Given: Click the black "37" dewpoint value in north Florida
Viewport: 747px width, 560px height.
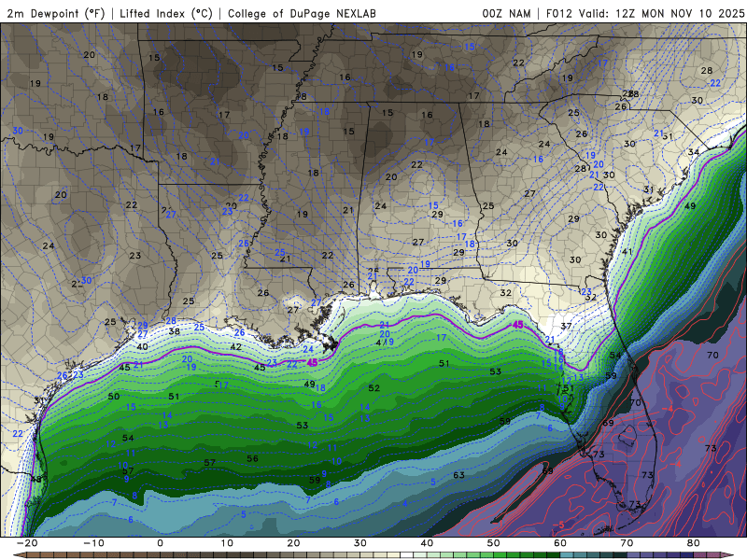Looking at the screenshot, I should click(x=566, y=326).
